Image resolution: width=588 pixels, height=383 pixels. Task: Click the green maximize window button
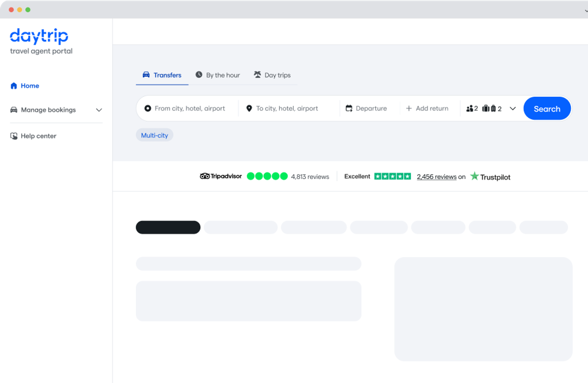[x=28, y=10]
